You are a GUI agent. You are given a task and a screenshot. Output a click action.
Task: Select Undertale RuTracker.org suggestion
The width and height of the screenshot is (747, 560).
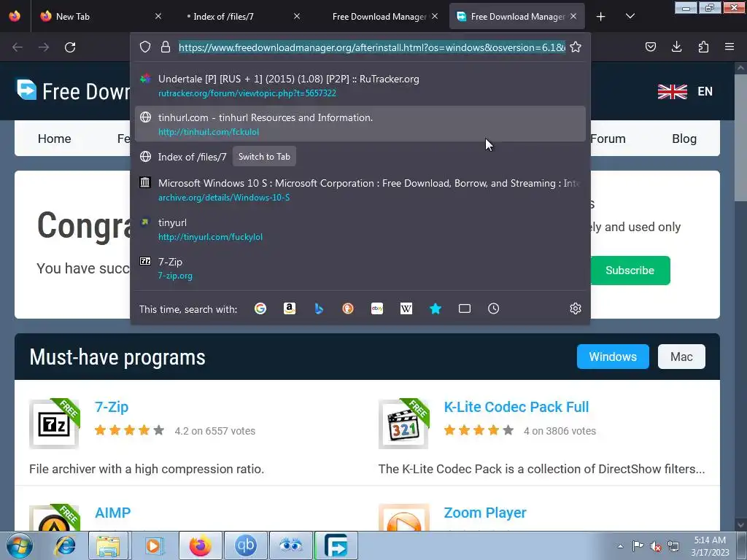click(x=360, y=86)
